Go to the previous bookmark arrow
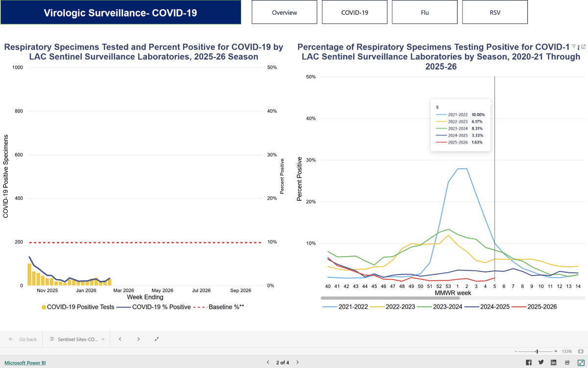This screenshot has height=368, width=588. coord(120,339)
